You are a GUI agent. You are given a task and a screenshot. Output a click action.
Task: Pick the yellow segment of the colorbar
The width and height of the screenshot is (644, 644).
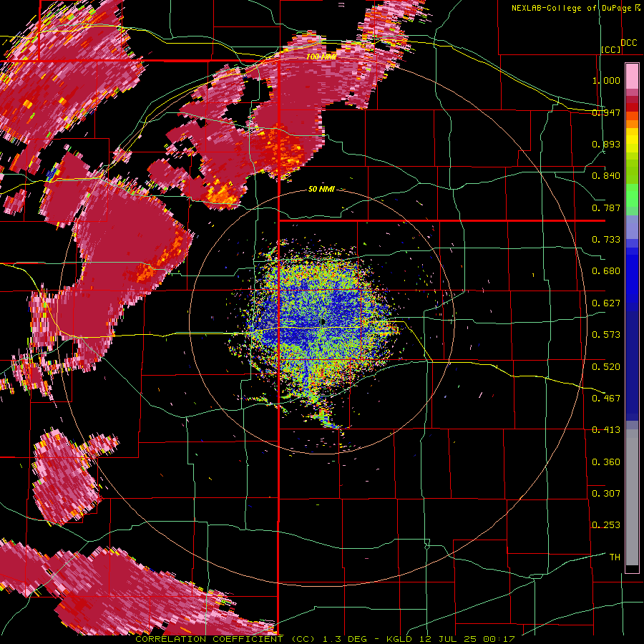[632, 140]
